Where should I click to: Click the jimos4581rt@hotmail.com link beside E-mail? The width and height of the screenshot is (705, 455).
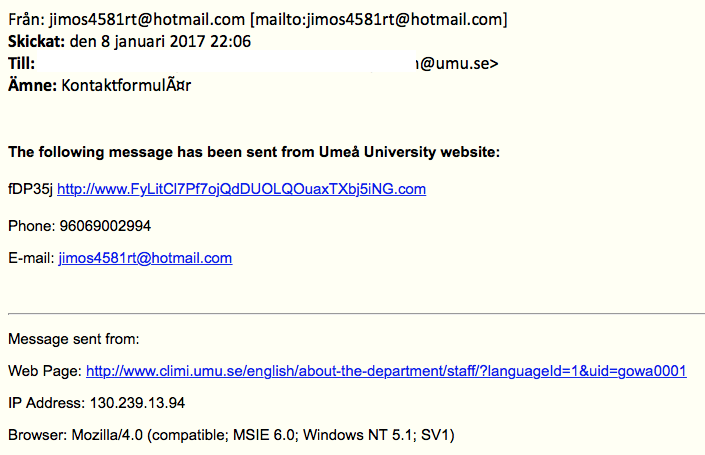[x=145, y=258]
